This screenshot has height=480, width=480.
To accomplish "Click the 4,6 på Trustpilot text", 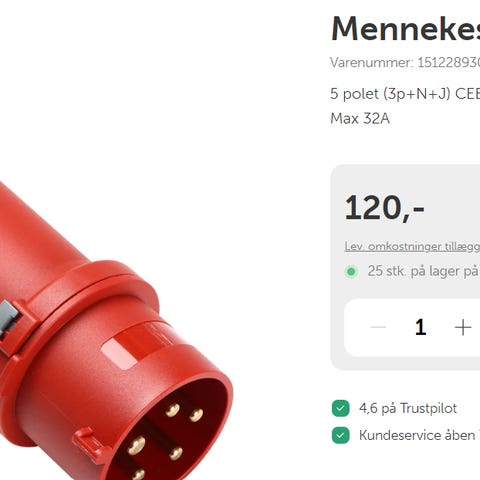I will pos(408,408).
